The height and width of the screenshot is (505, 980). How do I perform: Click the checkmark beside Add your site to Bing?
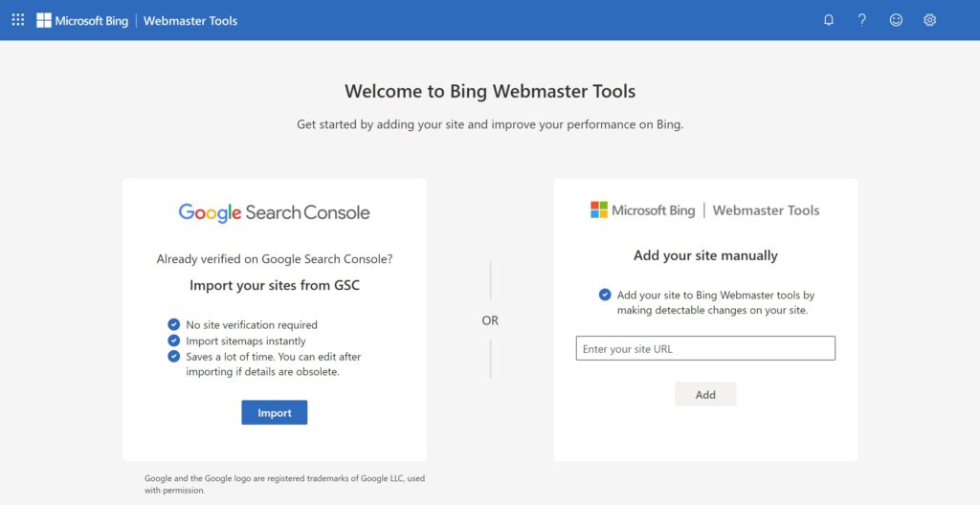(x=605, y=295)
